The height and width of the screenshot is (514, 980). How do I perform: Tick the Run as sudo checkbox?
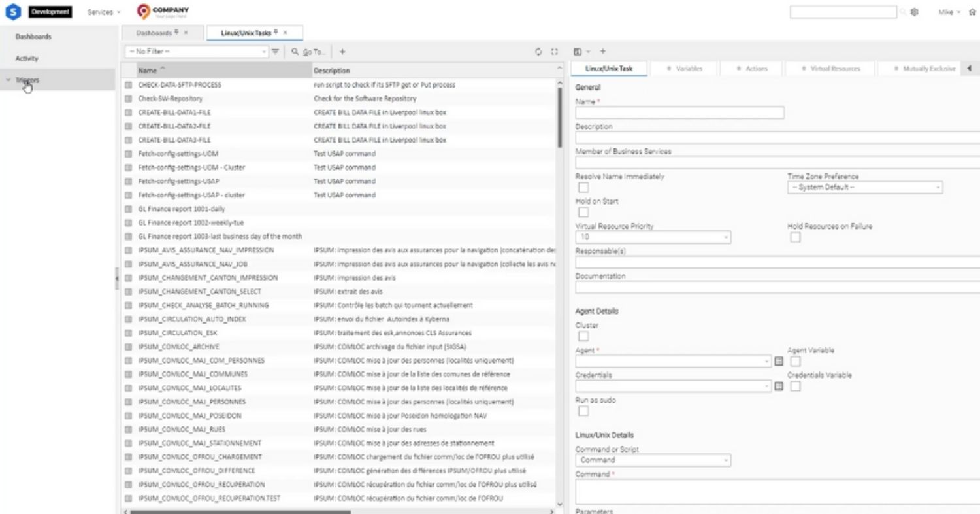tap(583, 411)
